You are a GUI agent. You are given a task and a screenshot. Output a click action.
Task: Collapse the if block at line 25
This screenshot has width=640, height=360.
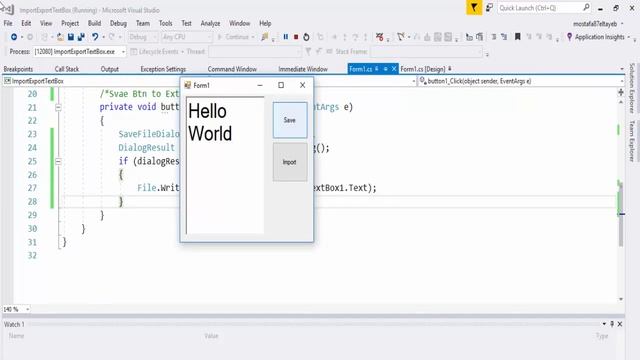click(x=58, y=162)
